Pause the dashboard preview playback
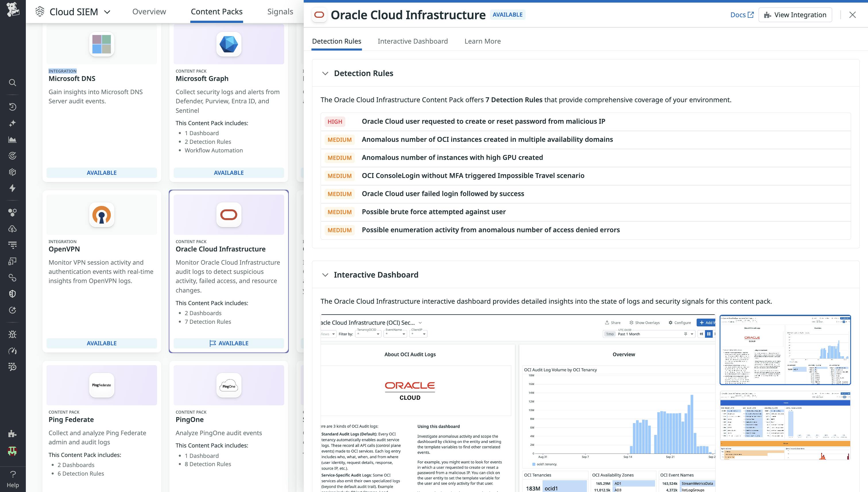868x492 pixels. click(x=708, y=334)
